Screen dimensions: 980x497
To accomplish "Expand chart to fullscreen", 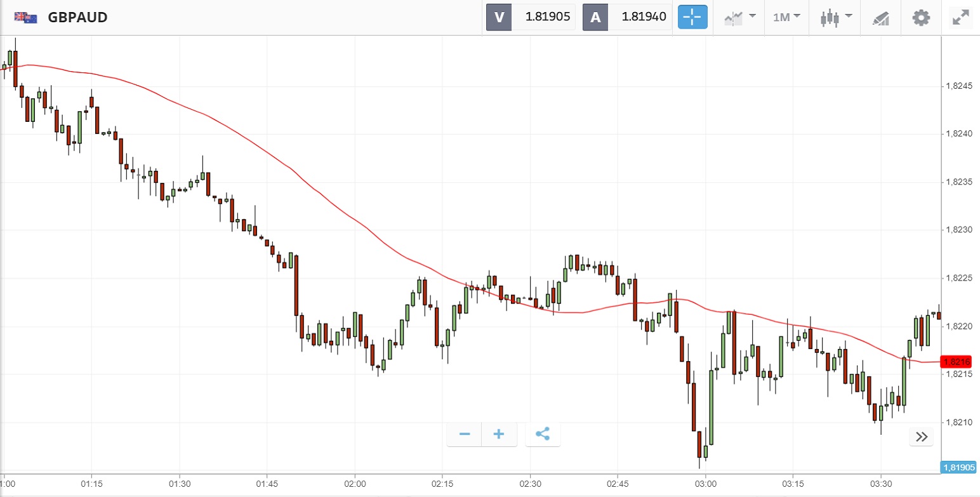I will (x=961, y=17).
